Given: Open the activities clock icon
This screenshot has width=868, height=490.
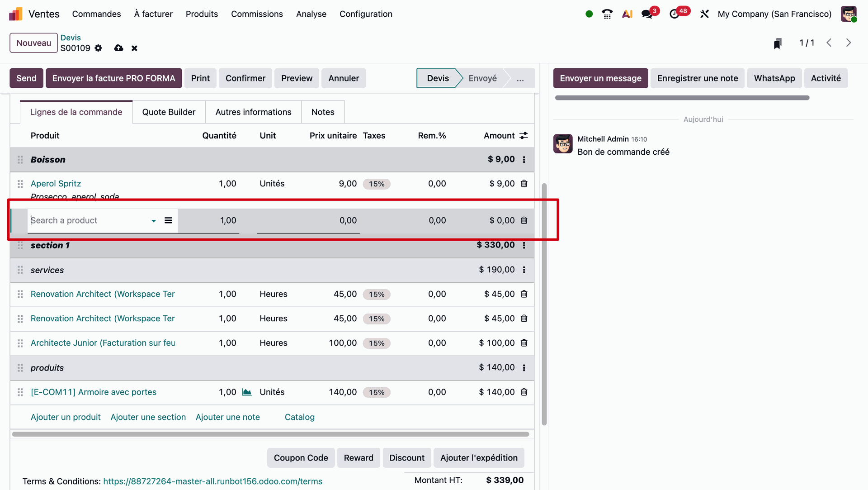Looking at the screenshot, I should point(674,14).
